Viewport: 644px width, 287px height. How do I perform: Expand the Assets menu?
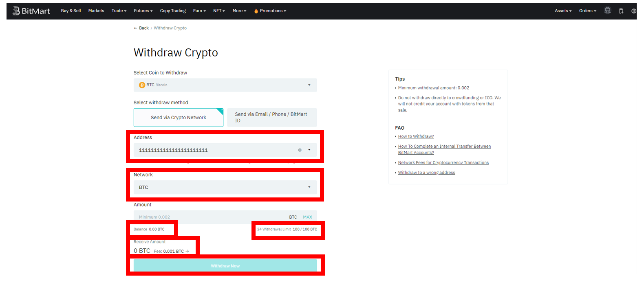[x=563, y=11]
